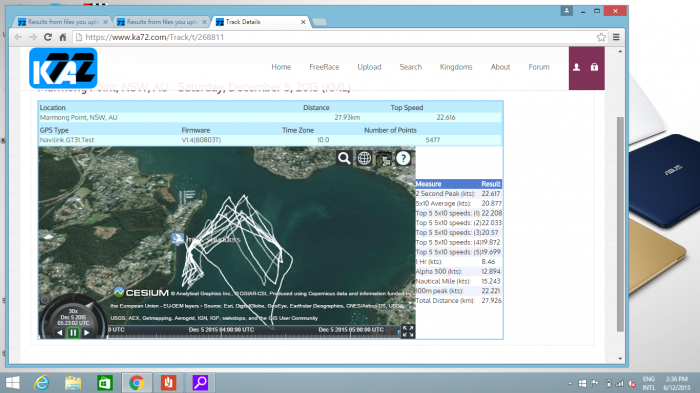Image resolution: width=700 pixels, height=393 pixels.
Task: Click the 2 Second Peak value 22.617
Action: tap(491, 194)
